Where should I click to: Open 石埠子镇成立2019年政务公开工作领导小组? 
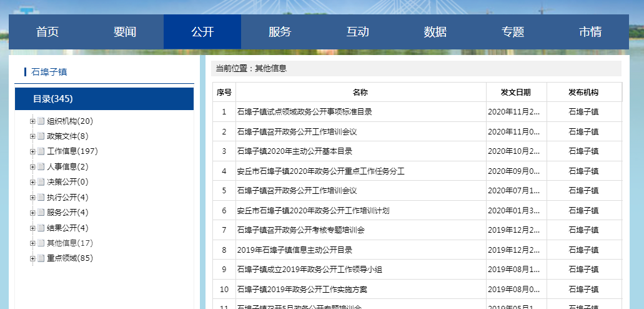pos(310,270)
